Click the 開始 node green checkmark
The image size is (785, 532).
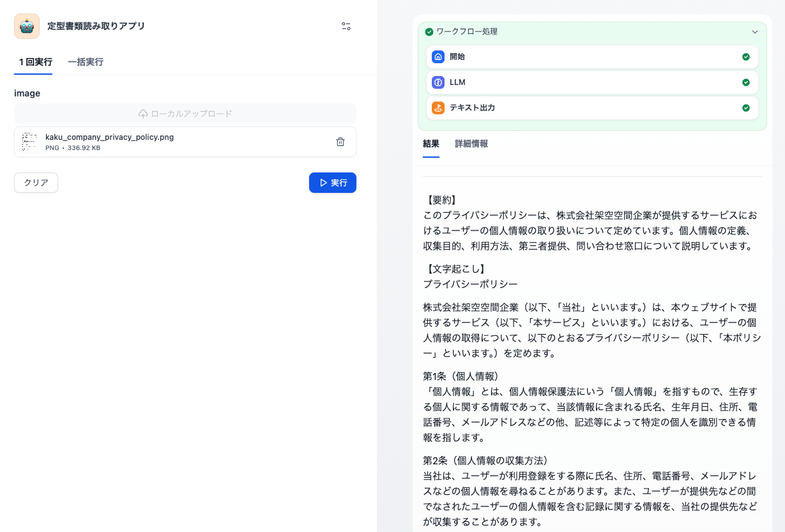coord(745,57)
